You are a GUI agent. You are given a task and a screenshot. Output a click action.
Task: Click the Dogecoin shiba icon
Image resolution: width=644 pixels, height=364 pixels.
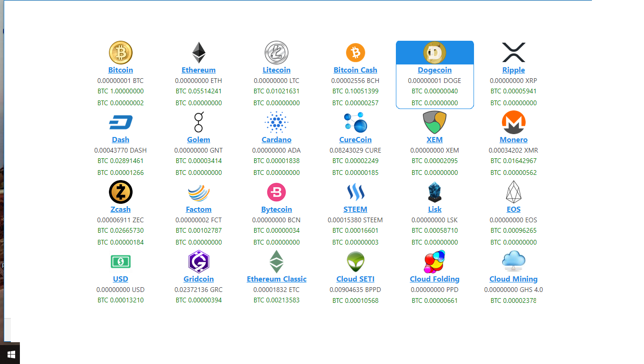(435, 53)
